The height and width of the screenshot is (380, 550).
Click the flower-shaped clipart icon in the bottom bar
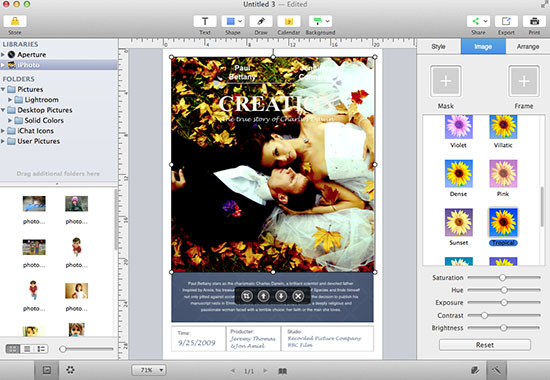point(71,370)
